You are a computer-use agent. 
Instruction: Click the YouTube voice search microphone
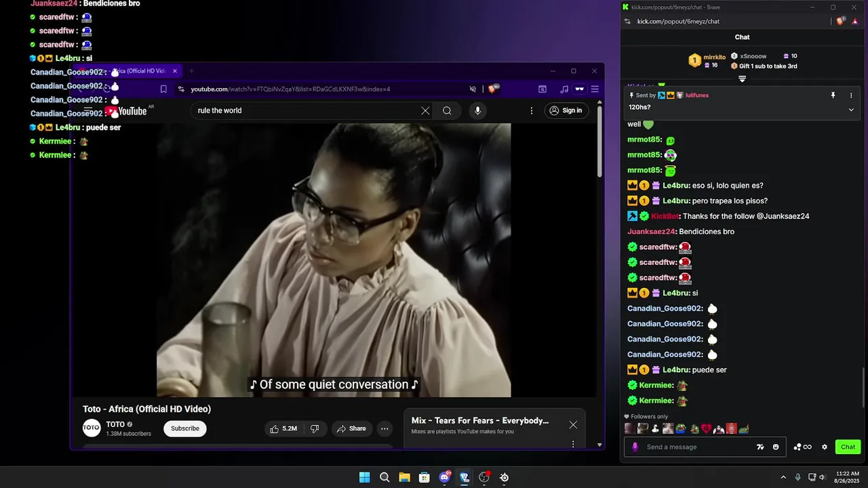click(x=477, y=110)
